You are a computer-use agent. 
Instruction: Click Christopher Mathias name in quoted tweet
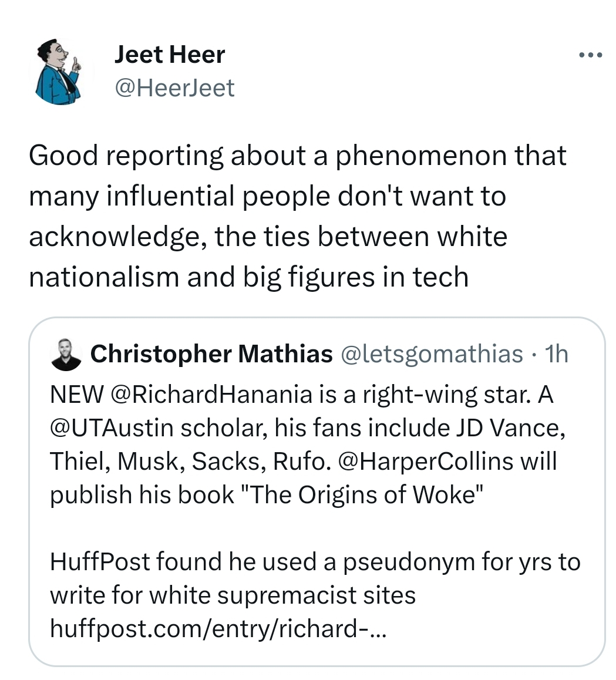click(x=211, y=354)
